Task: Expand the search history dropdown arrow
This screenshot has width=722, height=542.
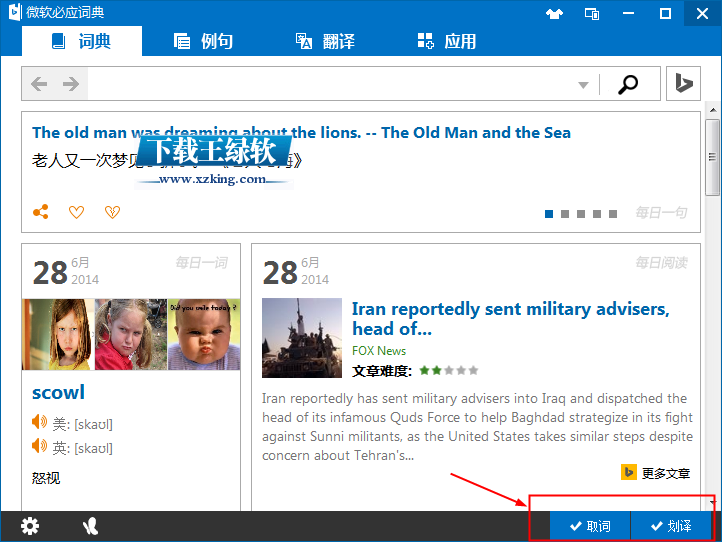Action: pos(583,85)
